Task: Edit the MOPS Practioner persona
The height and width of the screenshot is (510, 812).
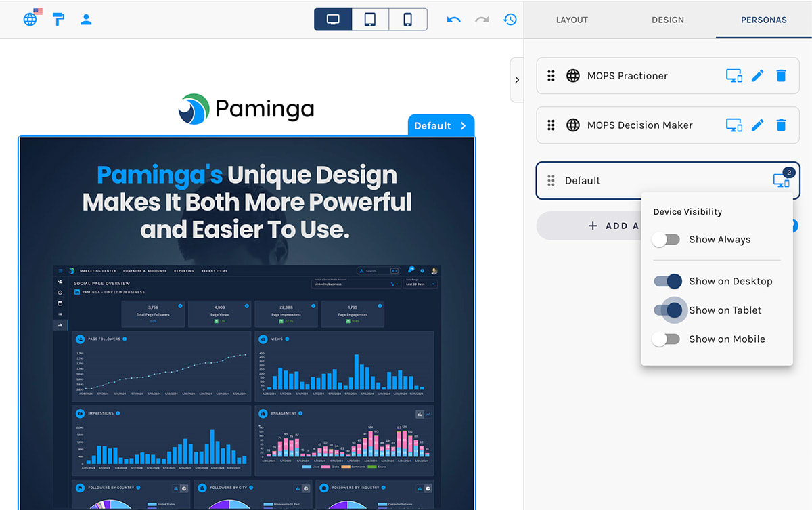Action: click(758, 76)
